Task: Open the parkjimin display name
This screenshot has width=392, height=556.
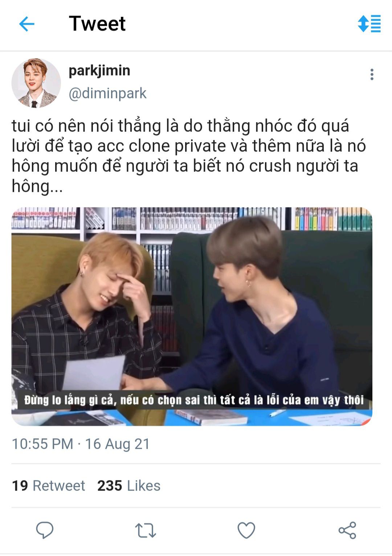Action: click(99, 70)
